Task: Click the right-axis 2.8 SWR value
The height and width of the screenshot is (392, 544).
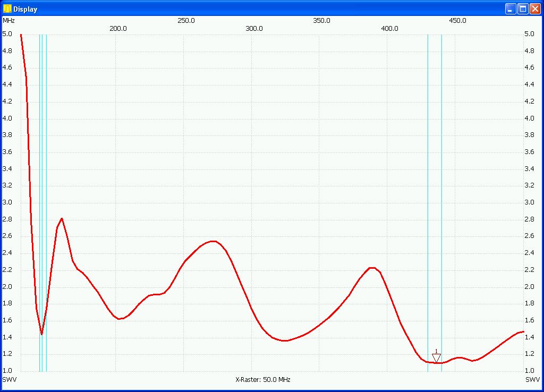Action: [x=530, y=219]
